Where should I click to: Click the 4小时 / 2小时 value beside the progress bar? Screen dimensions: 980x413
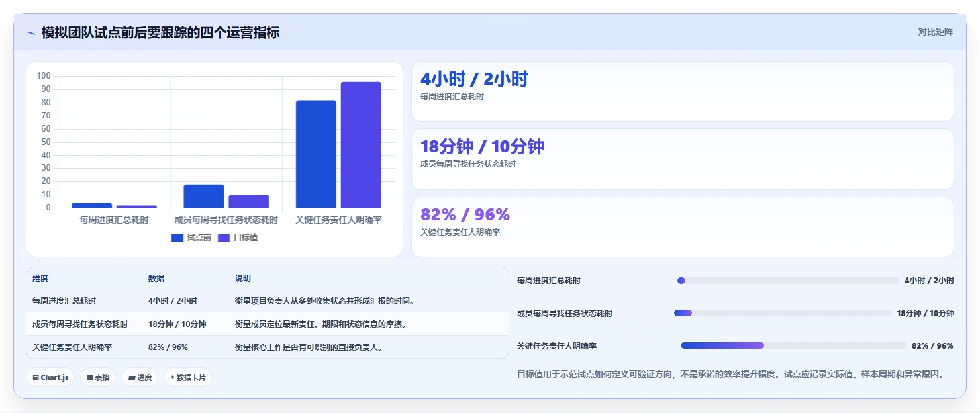(929, 281)
